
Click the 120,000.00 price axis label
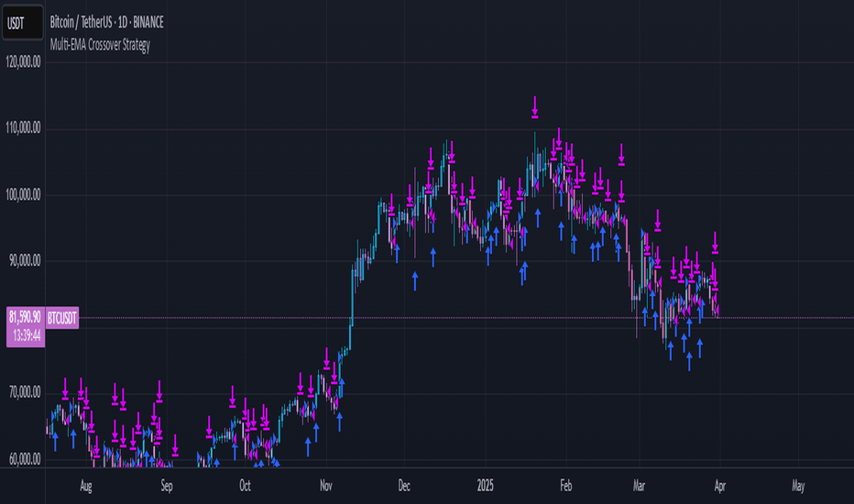(24, 62)
